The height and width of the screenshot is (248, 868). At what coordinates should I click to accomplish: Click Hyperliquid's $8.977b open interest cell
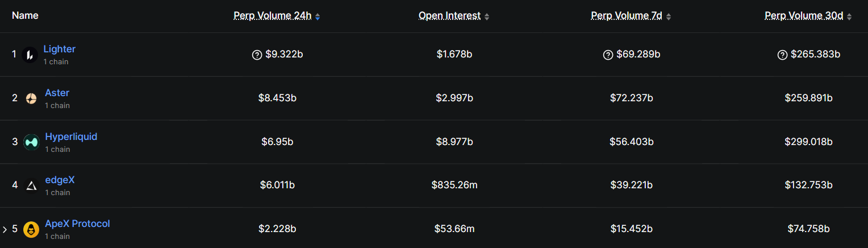454,142
